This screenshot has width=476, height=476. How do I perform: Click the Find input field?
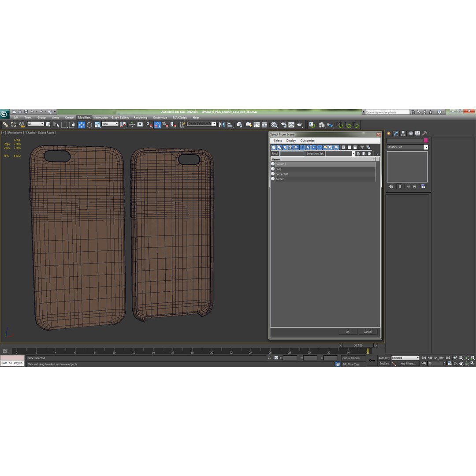click(291, 154)
